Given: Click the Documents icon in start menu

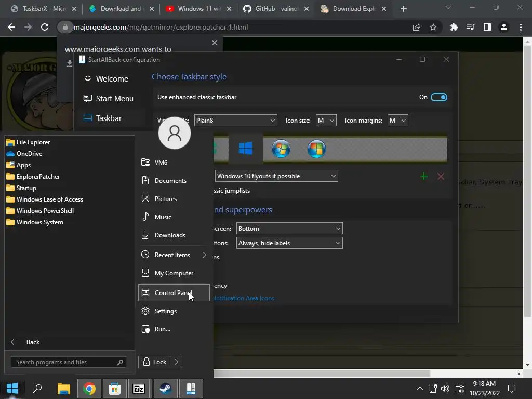Looking at the screenshot, I should coord(145,180).
